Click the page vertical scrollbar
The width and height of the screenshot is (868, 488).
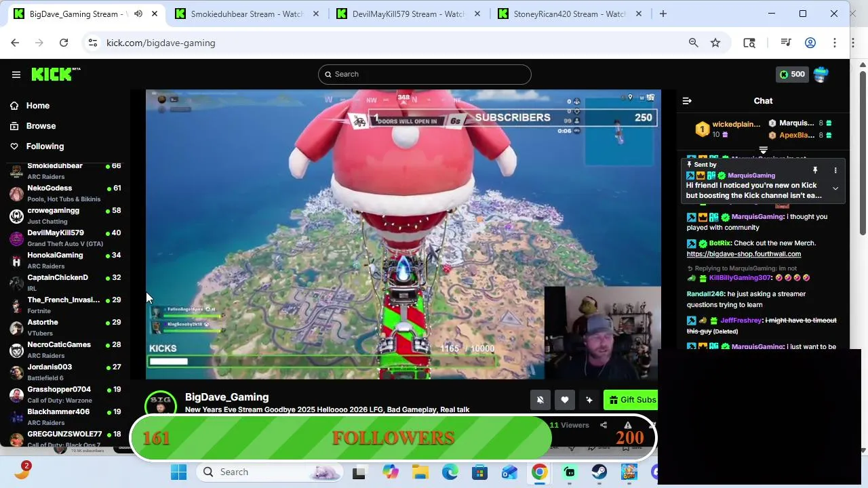point(863,152)
